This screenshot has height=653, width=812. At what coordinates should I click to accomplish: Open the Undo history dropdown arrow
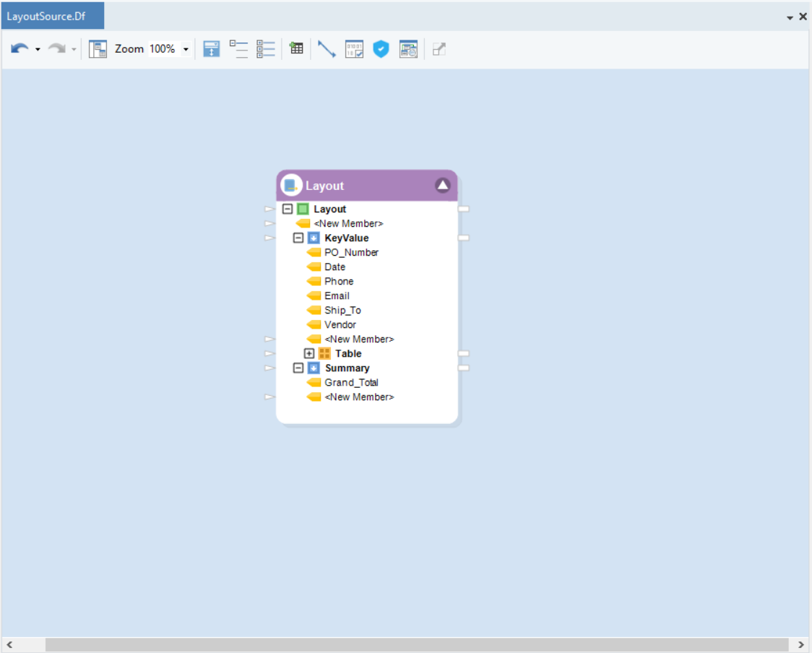click(38, 50)
